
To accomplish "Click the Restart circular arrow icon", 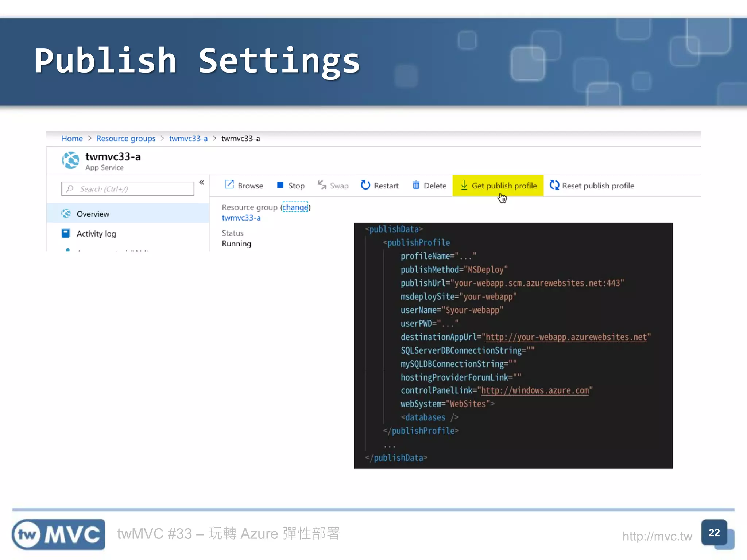I will coord(365,185).
